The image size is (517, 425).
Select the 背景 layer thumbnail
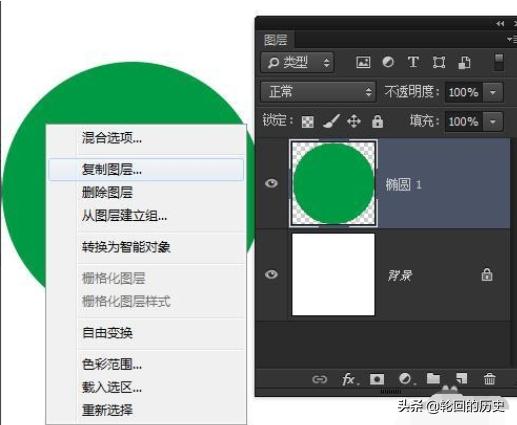(333, 274)
